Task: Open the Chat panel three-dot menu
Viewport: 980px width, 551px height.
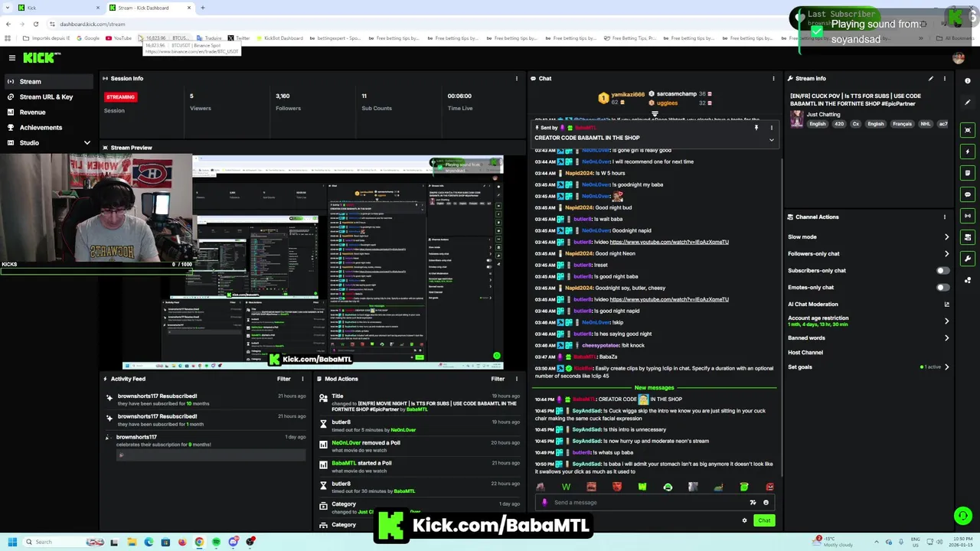Action: pyautogui.click(x=773, y=78)
